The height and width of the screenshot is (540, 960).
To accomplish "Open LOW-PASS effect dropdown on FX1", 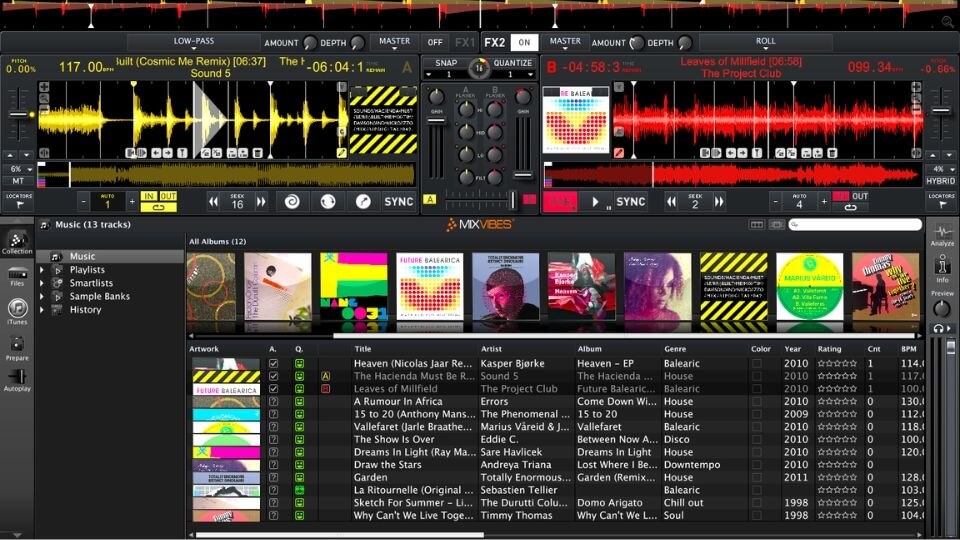I will pyautogui.click(x=193, y=42).
